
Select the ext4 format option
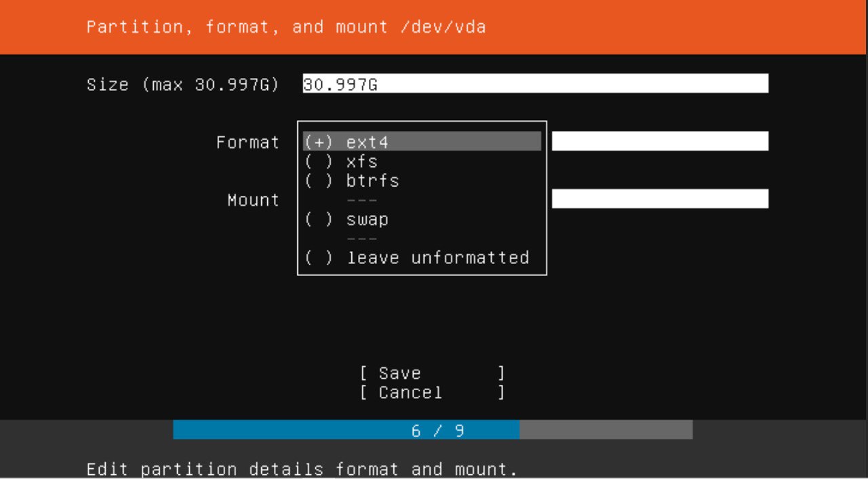tap(422, 142)
